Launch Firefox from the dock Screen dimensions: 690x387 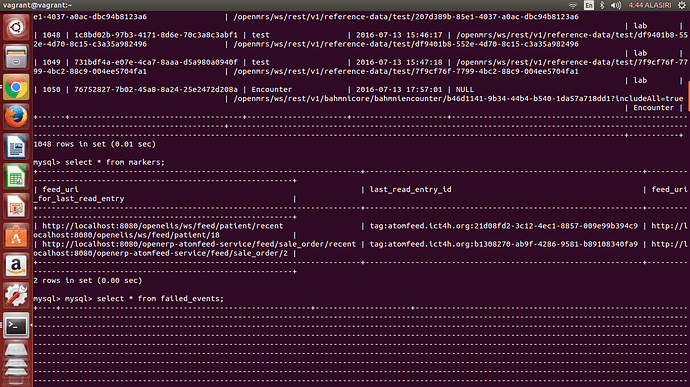point(16,117)
